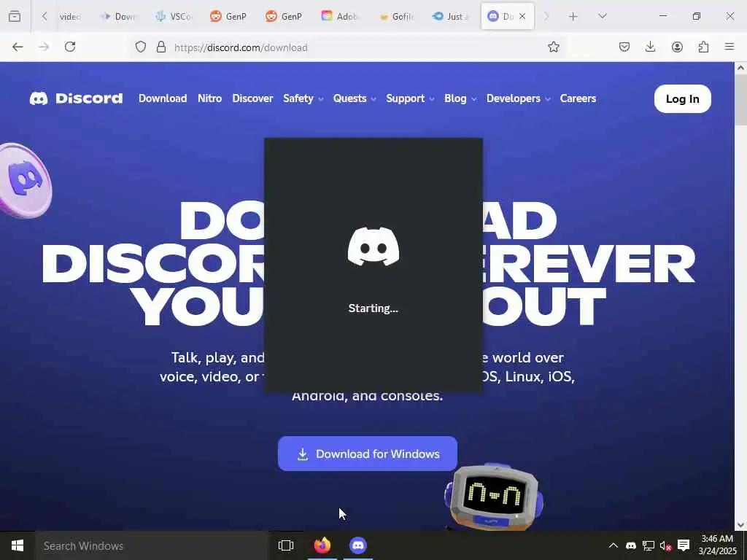The height and width of the screenshot is (560, 747).
Task: Save page to Pocket
Action: click(x=624, y=47)
